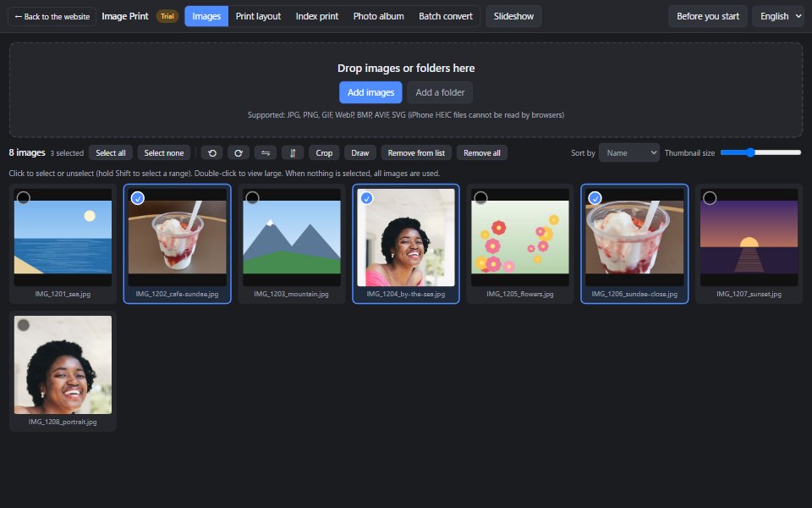This screenshot has width=812, height=508.
Task: Open the English language dropdown
Action: coord(778,16)
